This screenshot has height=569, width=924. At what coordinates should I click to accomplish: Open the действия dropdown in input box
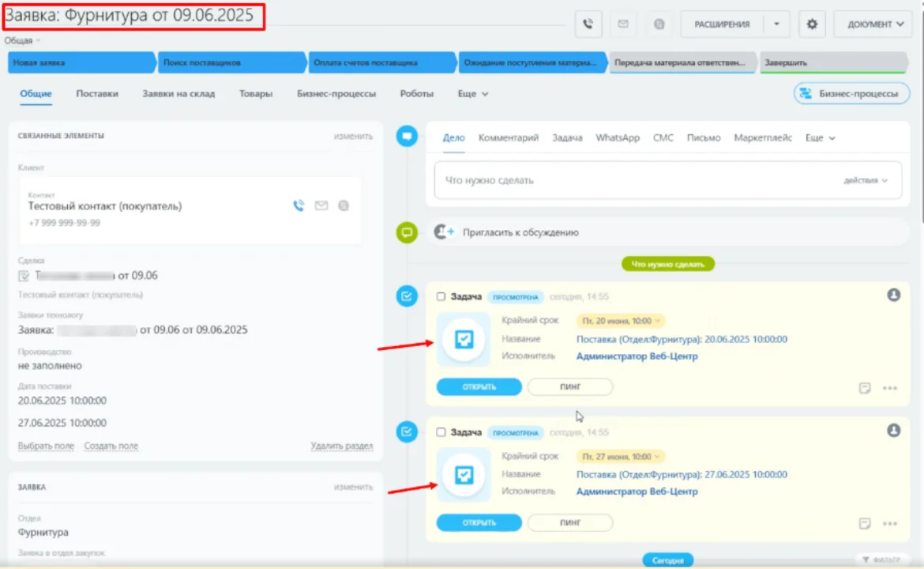pos(865,180)
